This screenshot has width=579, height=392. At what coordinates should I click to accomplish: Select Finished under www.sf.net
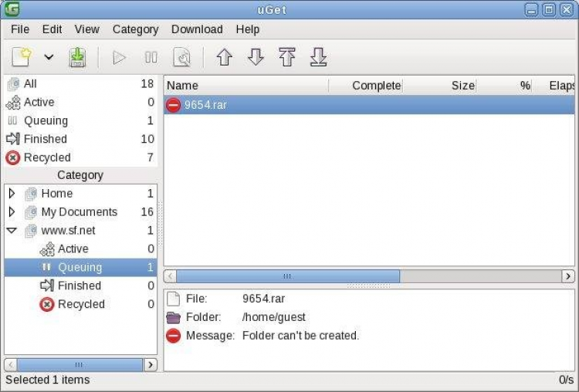click(80, 286)
